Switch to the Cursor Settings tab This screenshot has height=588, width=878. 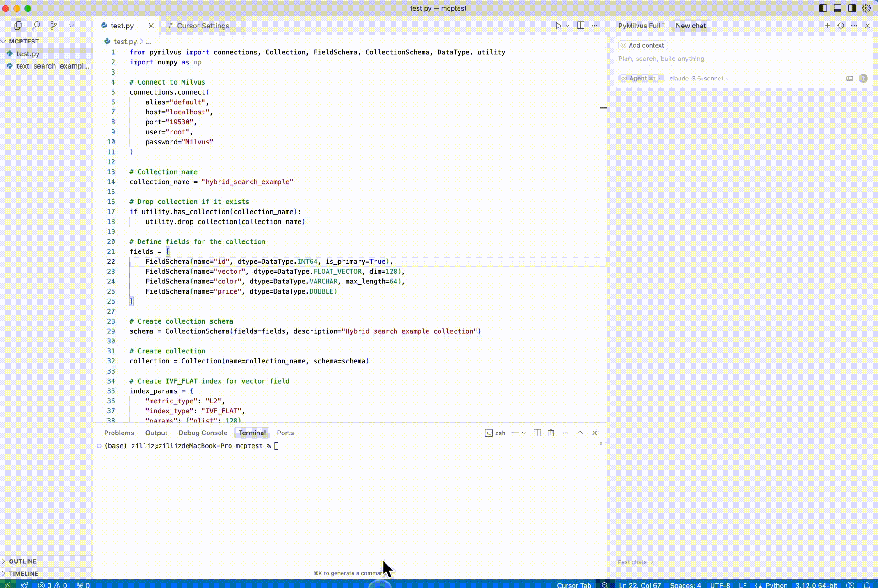click(x=203, y=26)
